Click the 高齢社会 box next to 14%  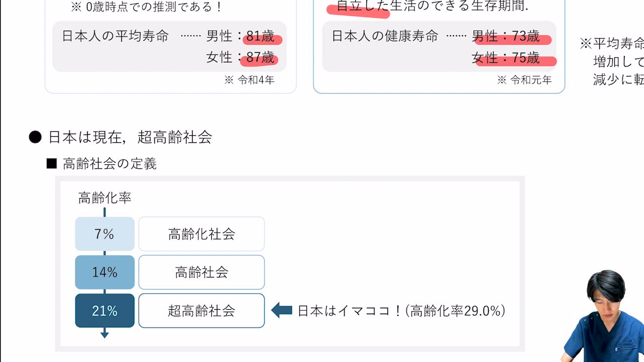click(201, 272)
